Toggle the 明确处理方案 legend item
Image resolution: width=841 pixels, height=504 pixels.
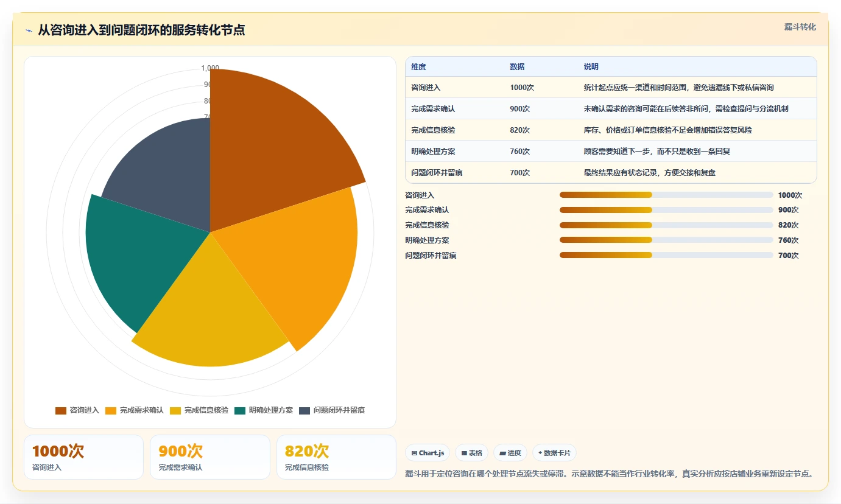[x=264, y=410]
